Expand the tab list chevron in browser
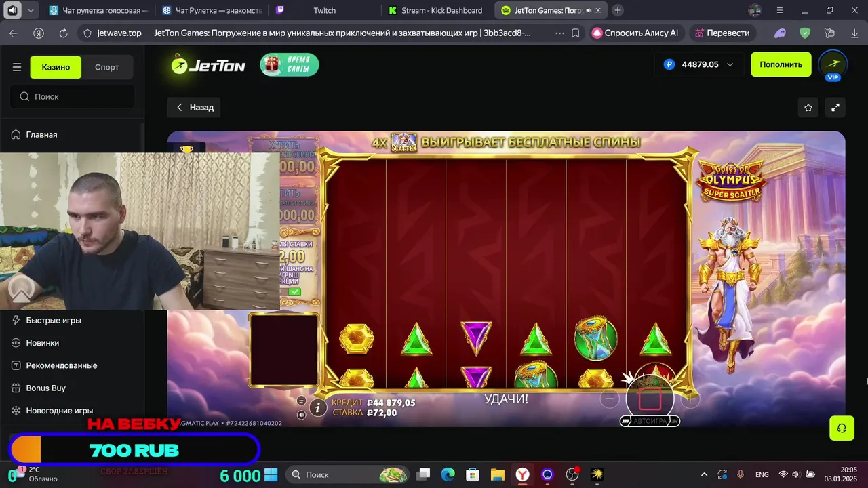 pyautogui.click(x=32, y=10)
